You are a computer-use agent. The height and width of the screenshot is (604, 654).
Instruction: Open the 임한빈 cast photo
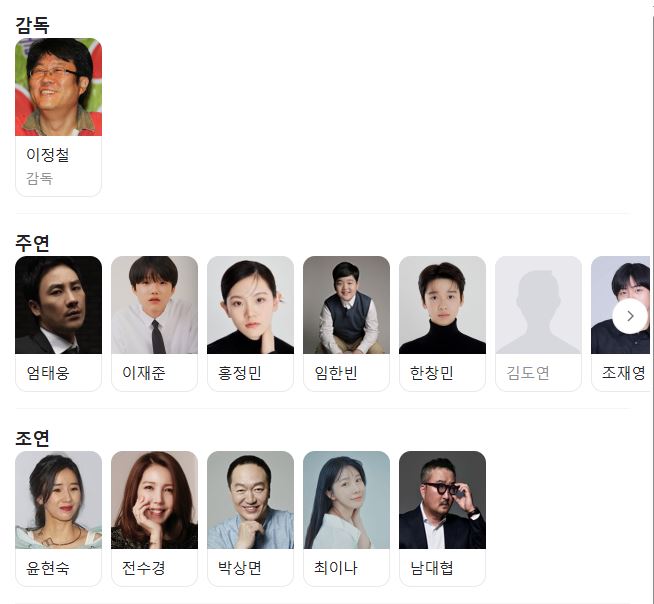tap(346, 305)
